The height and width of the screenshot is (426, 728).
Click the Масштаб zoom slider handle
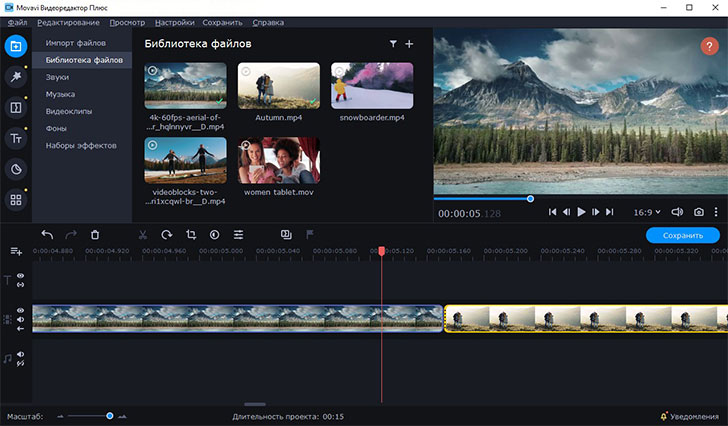pyautogui.click(x=110, y=415)
